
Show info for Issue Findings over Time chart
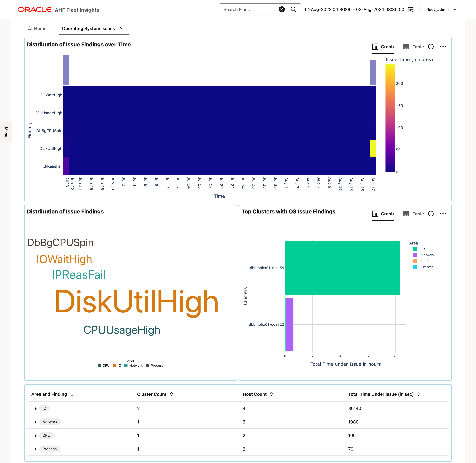pos(431,47)
